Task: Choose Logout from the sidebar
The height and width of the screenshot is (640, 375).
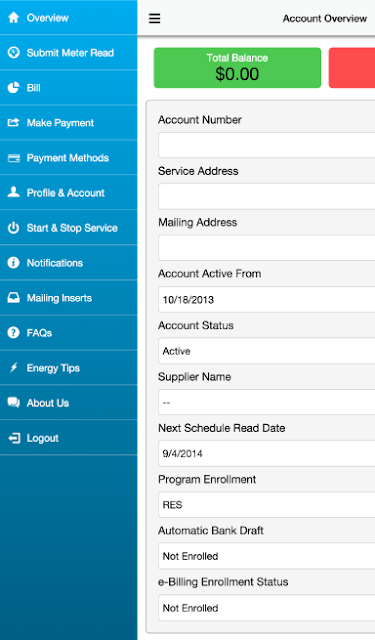Action: pyautogui.click(x=69, y=438)
